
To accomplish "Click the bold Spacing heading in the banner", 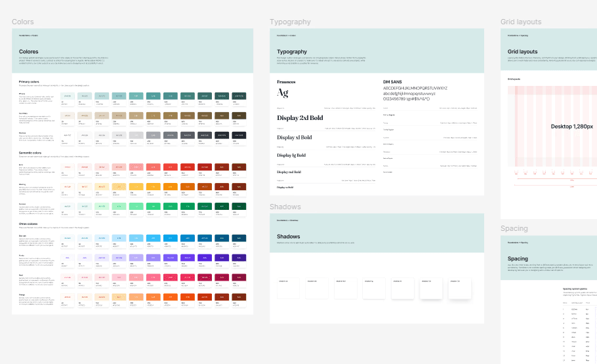I will click(518, 258).
